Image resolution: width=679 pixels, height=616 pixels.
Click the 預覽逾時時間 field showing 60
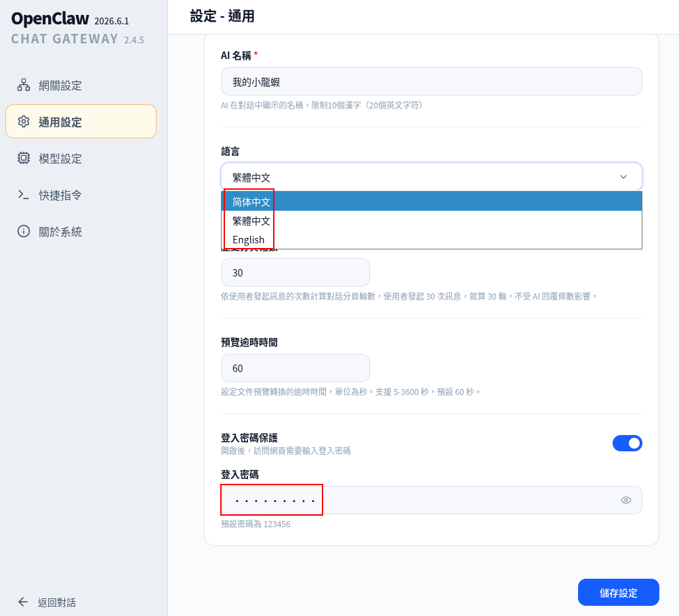pyautogui.click(x=295, y=368)
